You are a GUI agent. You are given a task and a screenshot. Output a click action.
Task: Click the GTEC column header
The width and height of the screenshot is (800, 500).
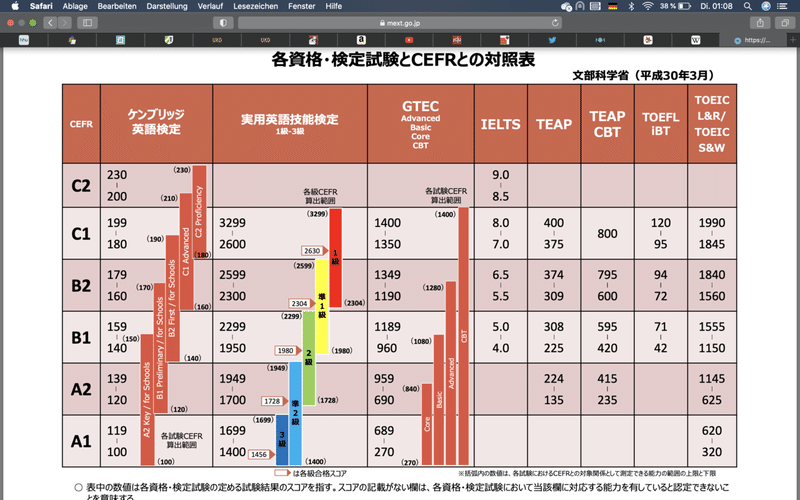pyautogui.click(x=420, y=124)
